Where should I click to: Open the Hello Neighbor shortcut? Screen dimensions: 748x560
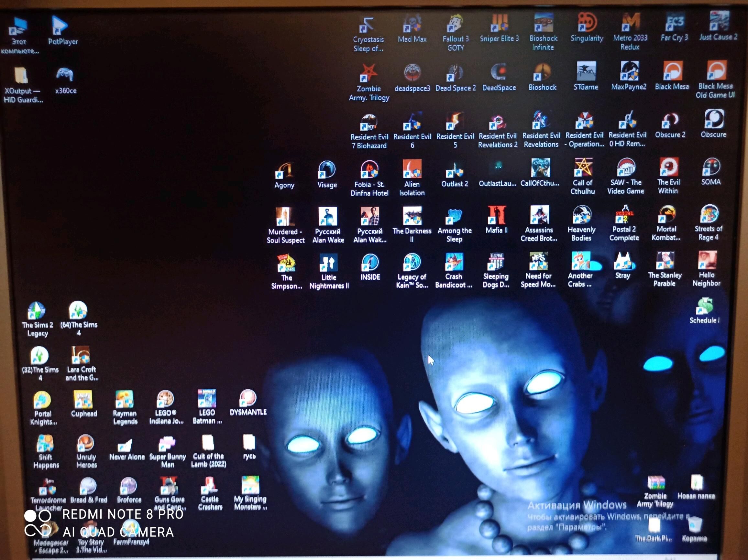pyautogui.click(x=707, y=260)
